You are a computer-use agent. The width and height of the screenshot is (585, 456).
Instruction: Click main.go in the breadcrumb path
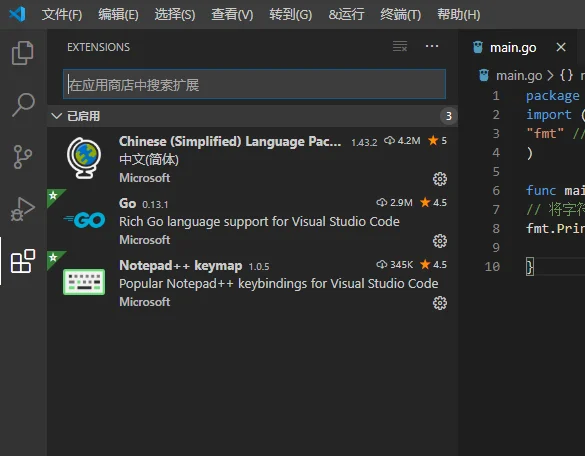tap(519, 76)
